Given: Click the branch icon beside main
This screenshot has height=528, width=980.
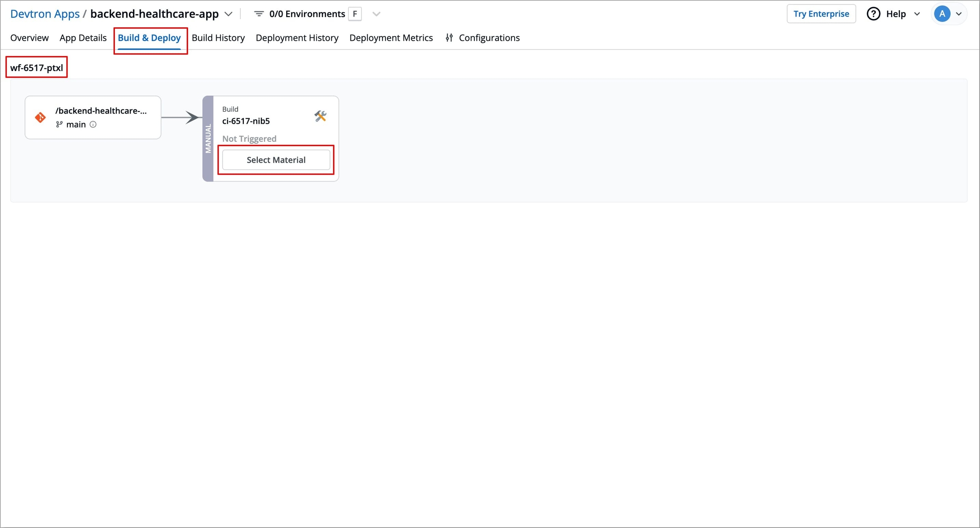Looking at the screenshot, I should click(59, 125).
